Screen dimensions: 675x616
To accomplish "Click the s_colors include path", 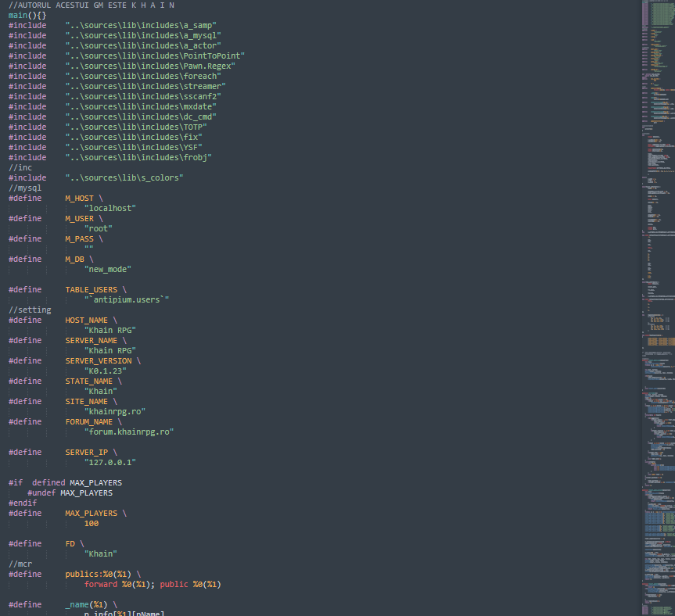I will click(x=124, y=178).
